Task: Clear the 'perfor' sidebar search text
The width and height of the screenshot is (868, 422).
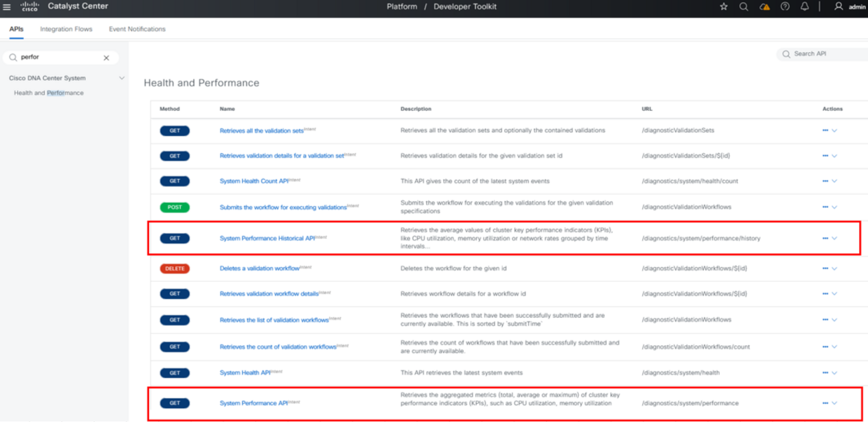Action: click(106, 58)
